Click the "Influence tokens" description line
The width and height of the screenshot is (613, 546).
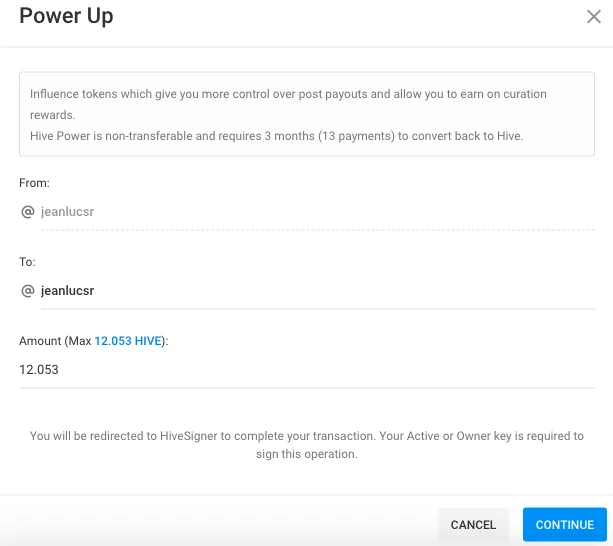pos(288,104)
